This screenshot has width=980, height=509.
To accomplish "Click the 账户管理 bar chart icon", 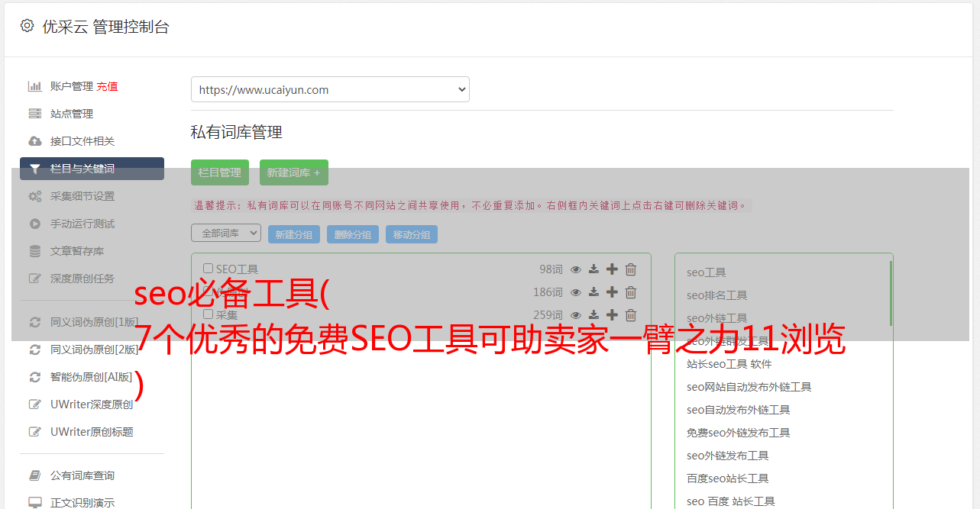I will (35, 86).
